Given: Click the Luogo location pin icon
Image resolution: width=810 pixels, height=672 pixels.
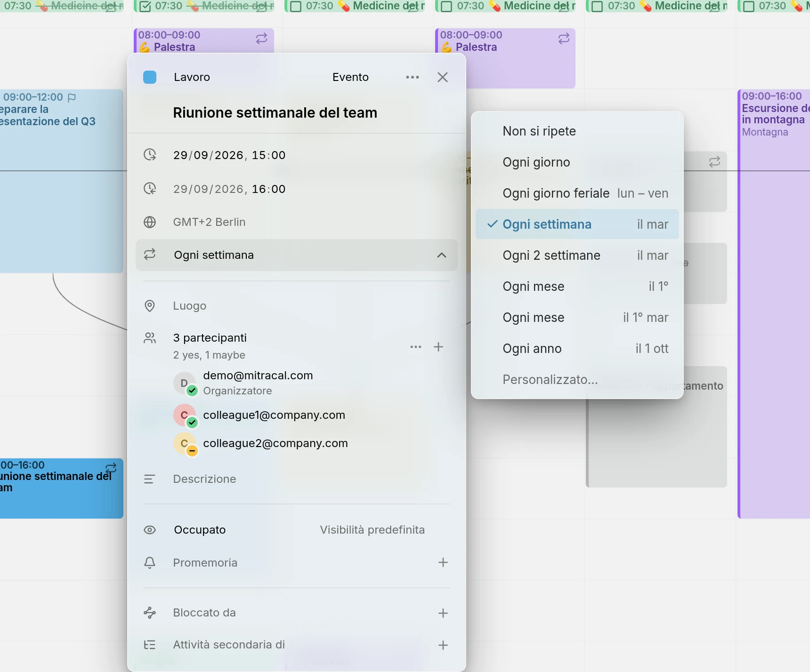Looking at the screenshot, I should click(x=150, y=306).
